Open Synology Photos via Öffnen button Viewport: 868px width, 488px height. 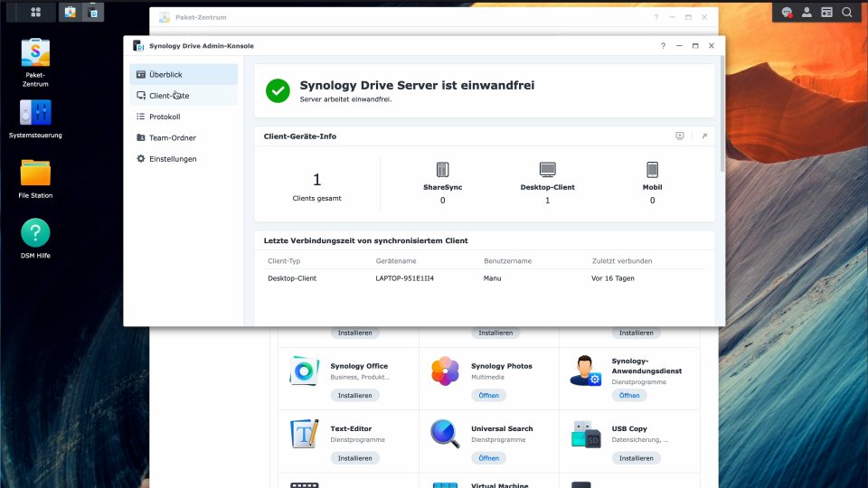tap(489, 396)
